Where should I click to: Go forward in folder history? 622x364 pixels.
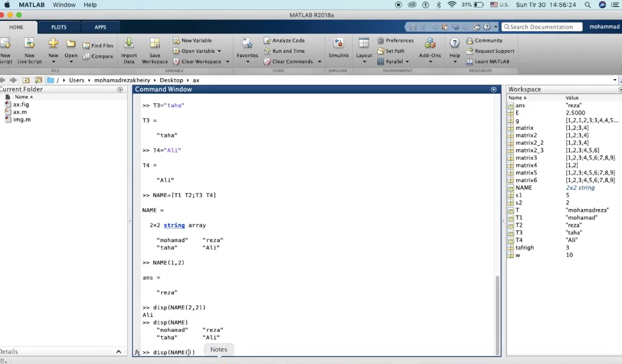tap(14, 80)
